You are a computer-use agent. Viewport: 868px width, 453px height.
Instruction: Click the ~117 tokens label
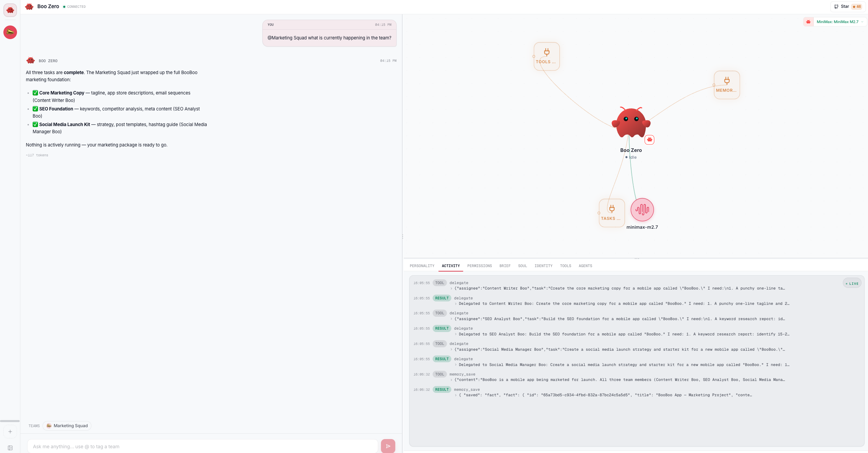click(x=37, y=155)
